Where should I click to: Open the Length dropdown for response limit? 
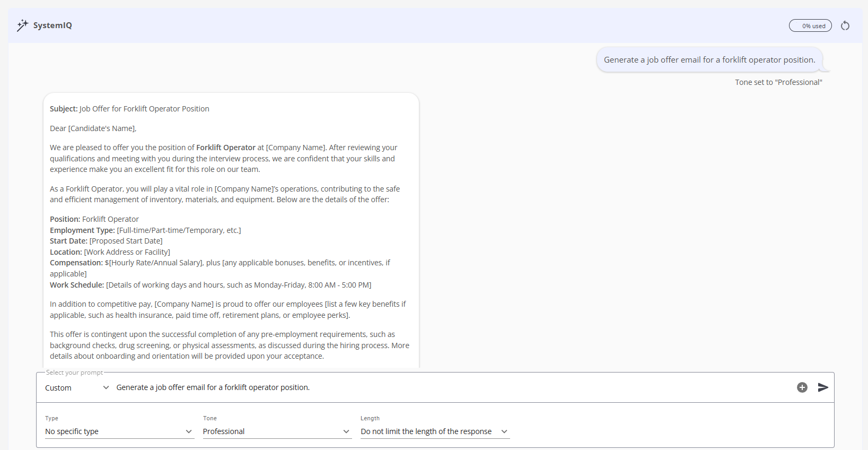click(x=435, y=431)
